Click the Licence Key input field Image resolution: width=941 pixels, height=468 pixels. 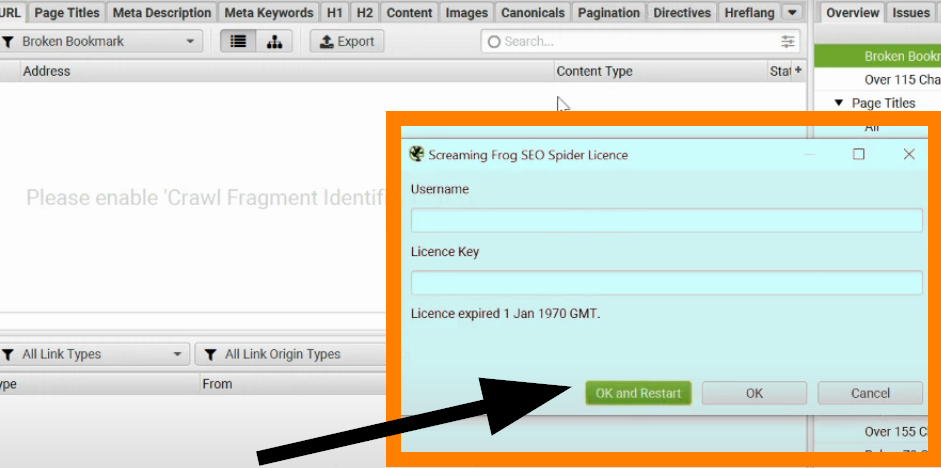667,283
